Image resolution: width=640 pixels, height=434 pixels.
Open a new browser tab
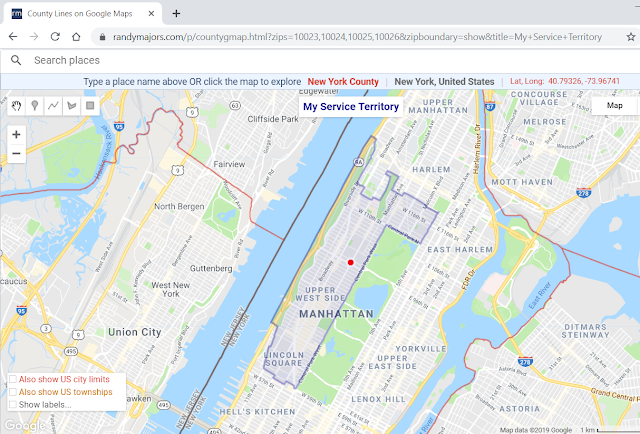click(x=176, y=13)
